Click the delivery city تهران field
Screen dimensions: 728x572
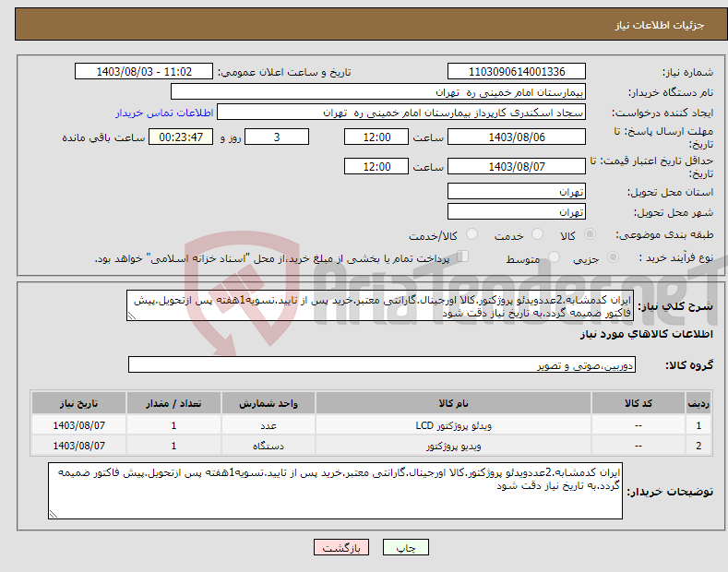click(x=517, y=211)
